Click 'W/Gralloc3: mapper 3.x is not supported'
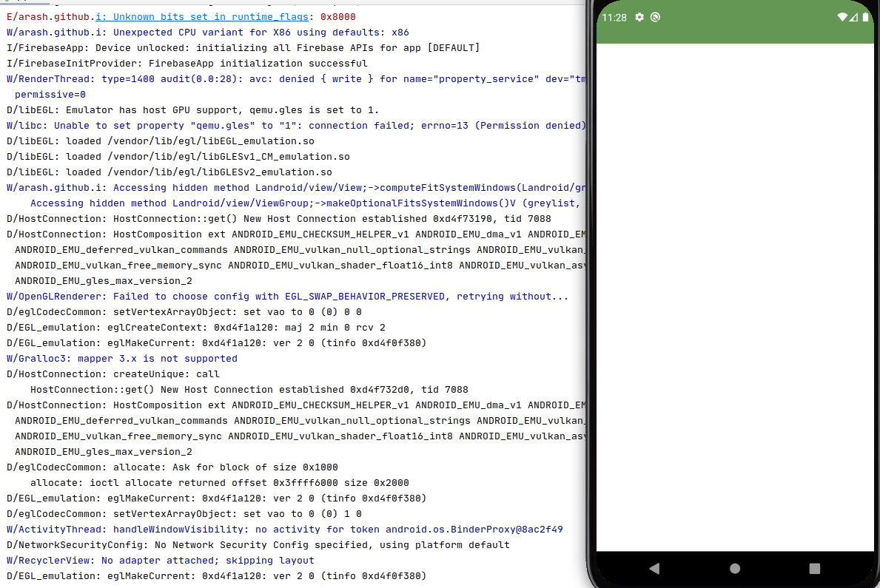The width and height of the screenshot is (880, 588). pyautogui.click(x=122, y=359)
